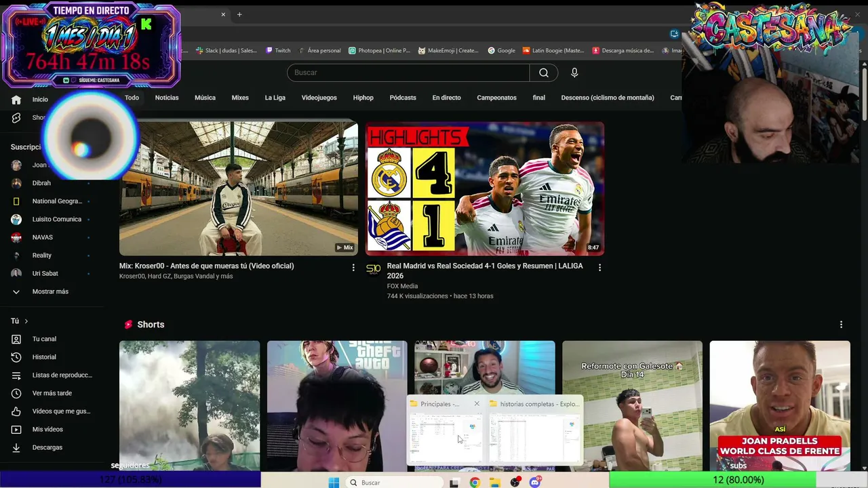
Task: Play Real Madrid vs Real Sociedad highlights thumbnail
Action: (485, 188)
